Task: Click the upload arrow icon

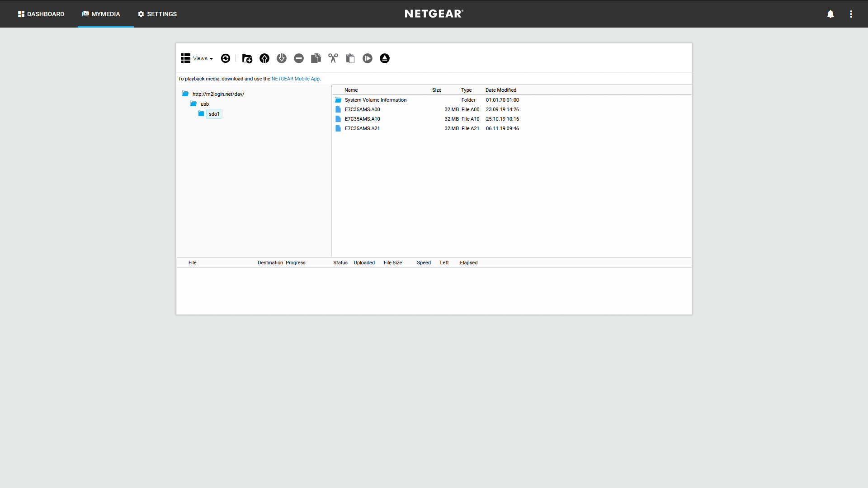Action: (x=264, y=58)
